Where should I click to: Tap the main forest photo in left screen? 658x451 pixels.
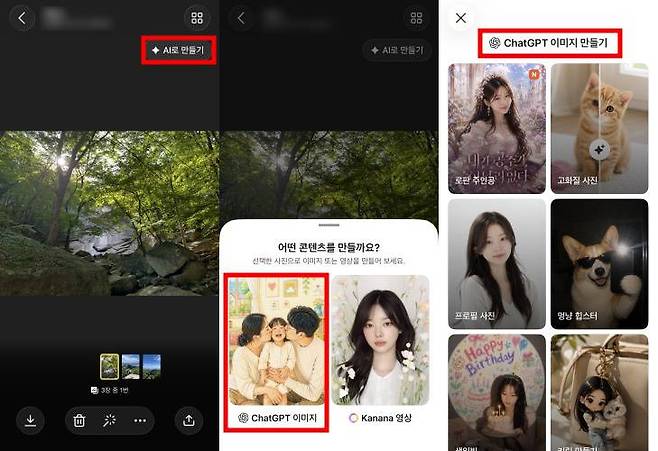tap(110, 213)
